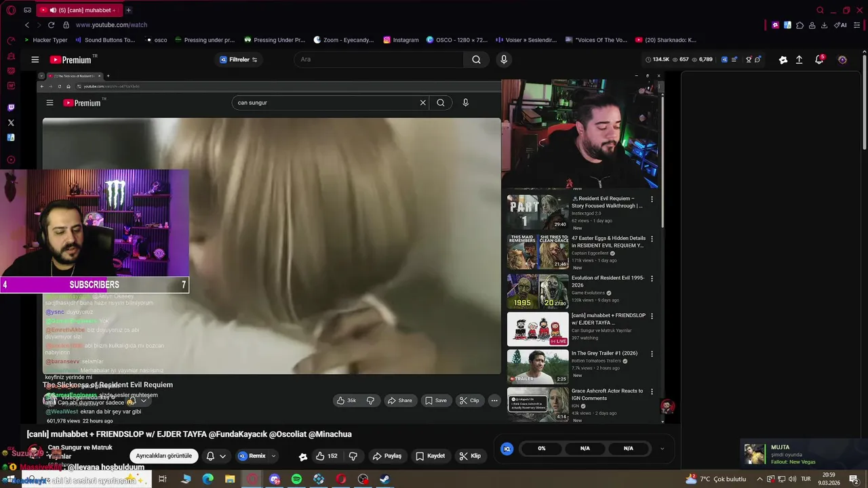Open browser downloads icon in toolbar
This screenshot has width=868, height=488.
pyautogui.click(x=824, y=25)
